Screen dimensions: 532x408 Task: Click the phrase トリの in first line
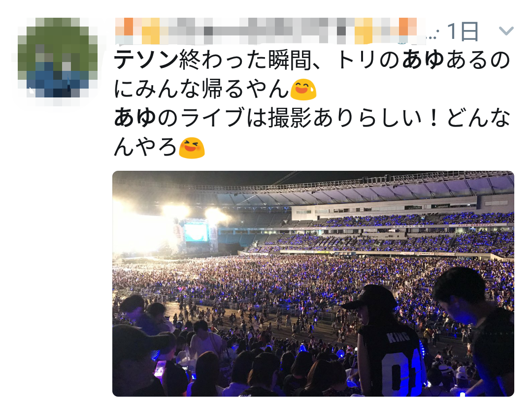pyautogui.click(x=368, y=60)
